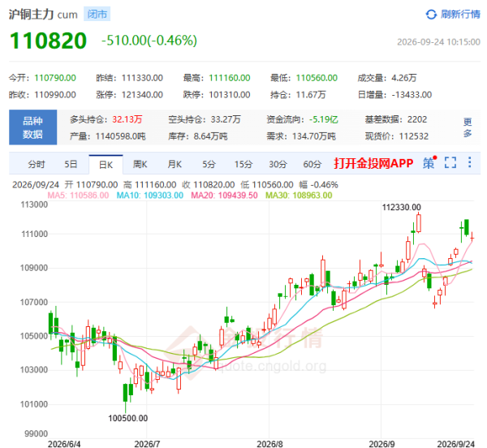Click the 打开金投网APP link
The width and height of the screenshot is (487, 448).
coord(373,163)
